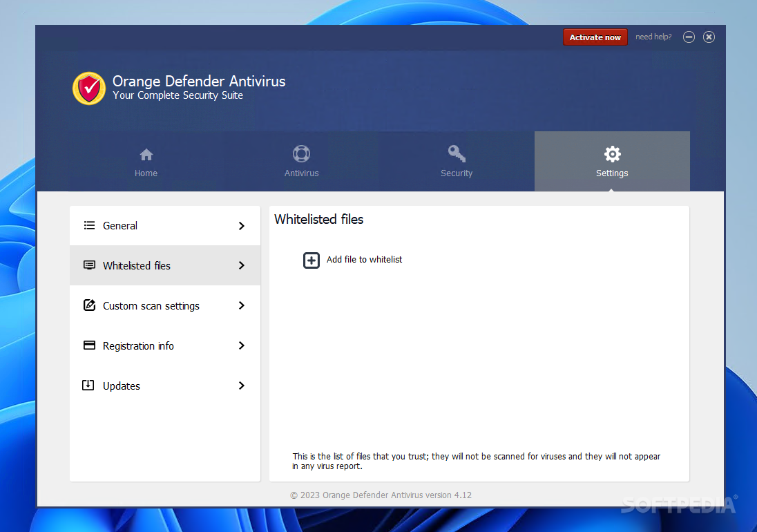The height and width of the screenshot is (532, 757).
Task: Expand Registration info chevron arrow
Action: coord(241,345)
